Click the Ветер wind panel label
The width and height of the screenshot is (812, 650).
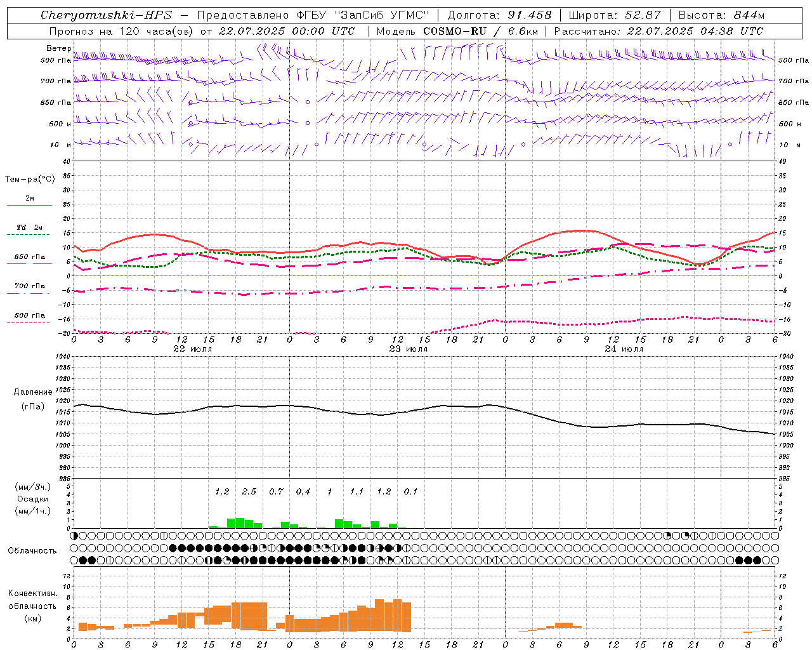[x=58, y=48]
